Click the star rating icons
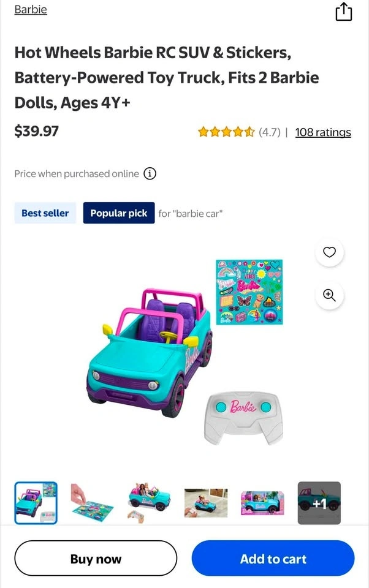 click(x=226, y=132)
